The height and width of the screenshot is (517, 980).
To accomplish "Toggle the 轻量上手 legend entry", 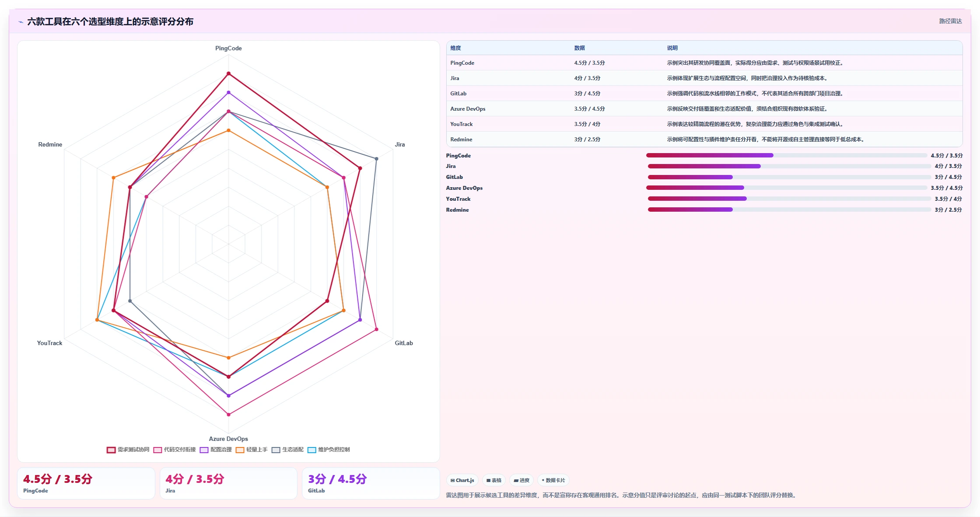I will (252, 450).
